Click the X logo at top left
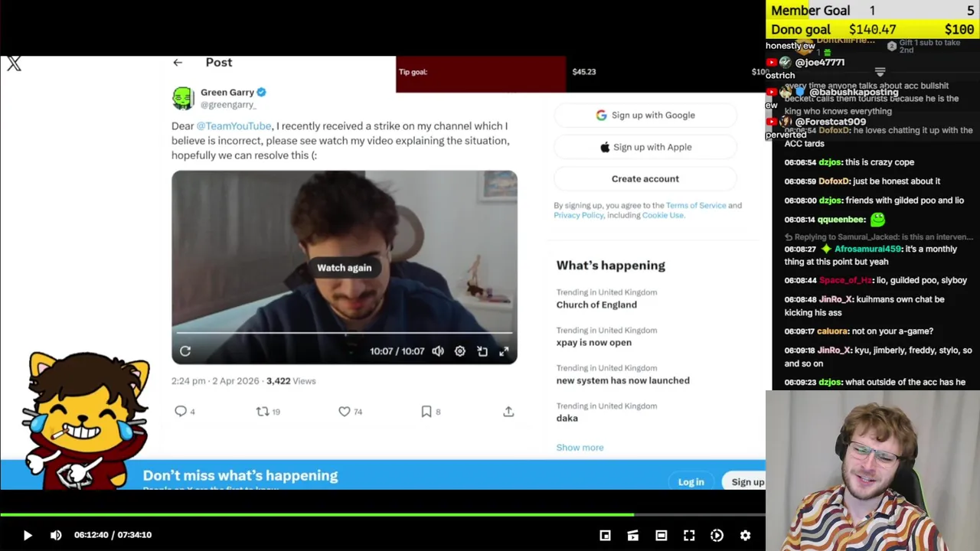This screenshot has height=551, width=980. 14,64
